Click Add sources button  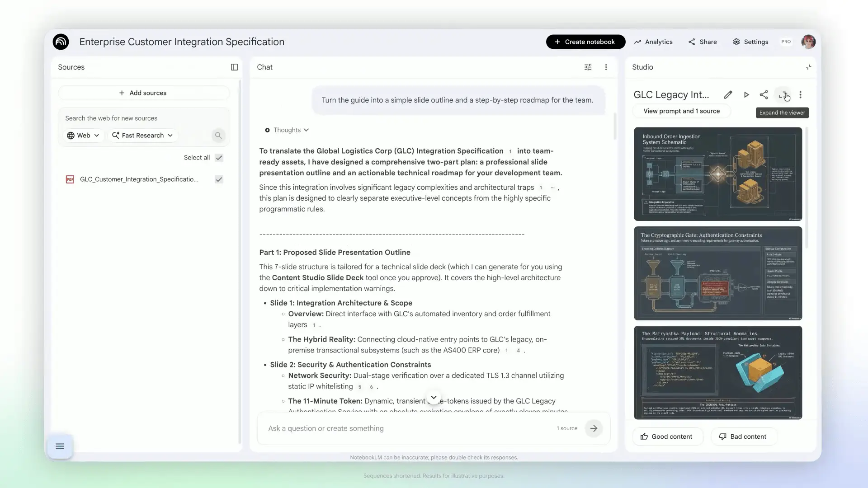[x=144, y=93]
